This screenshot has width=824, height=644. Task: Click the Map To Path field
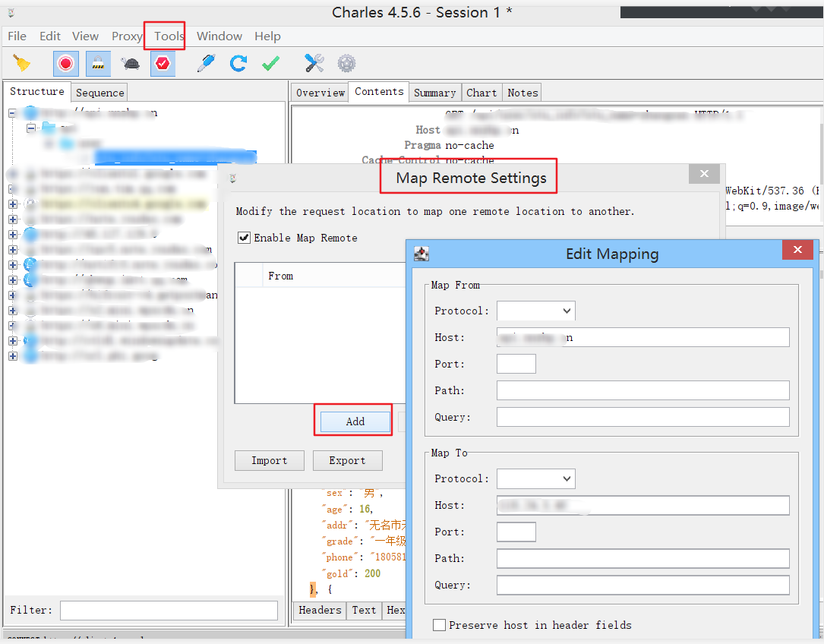(x=642, y=558)
